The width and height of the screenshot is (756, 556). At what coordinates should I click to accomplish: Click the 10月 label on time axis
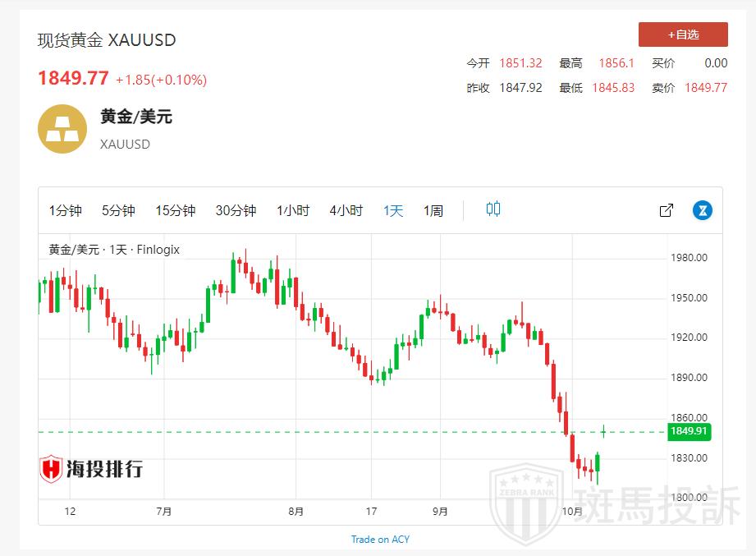click(x=572, y=512)
